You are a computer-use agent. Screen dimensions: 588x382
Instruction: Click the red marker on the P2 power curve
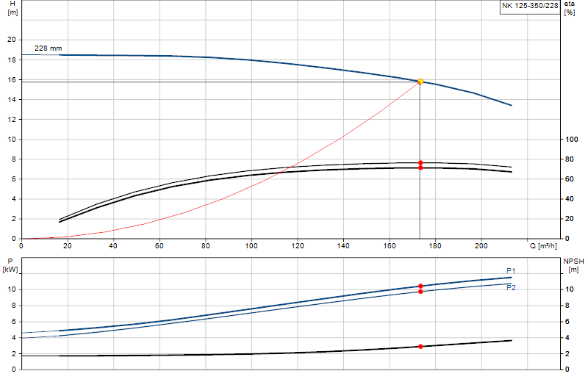click(x=420, y=292)
